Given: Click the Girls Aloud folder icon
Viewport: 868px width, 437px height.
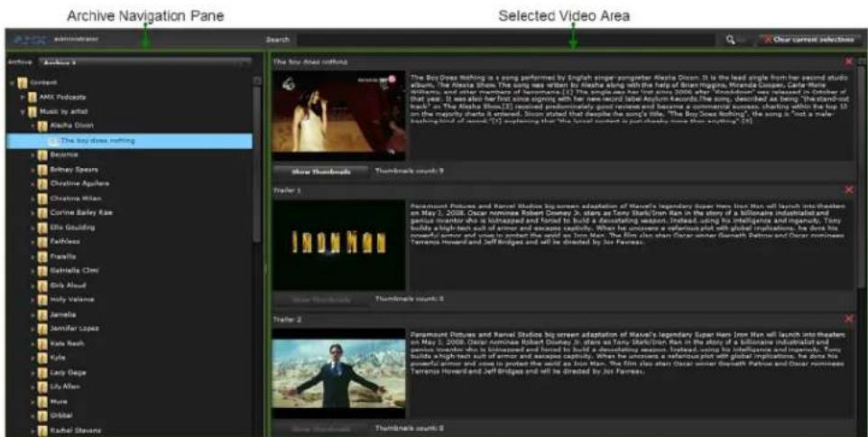Looking at the screenshot, I should [42, 286].
